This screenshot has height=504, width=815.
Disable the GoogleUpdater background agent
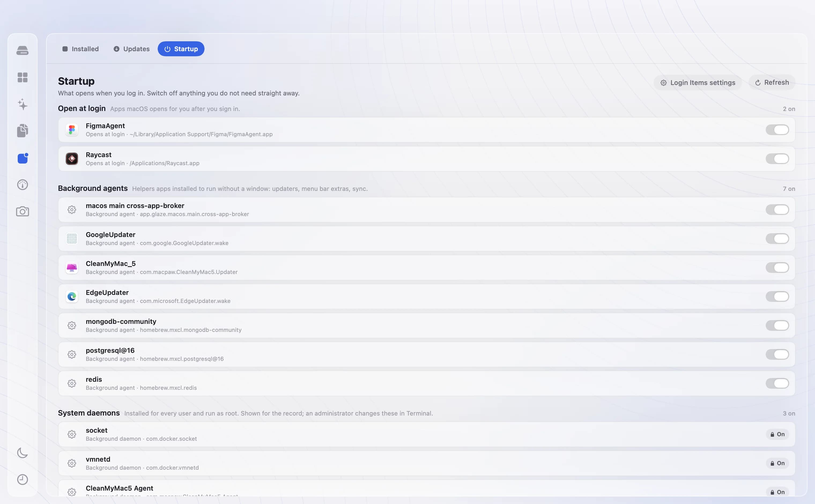pyautogui.click(x=777, y=239)
